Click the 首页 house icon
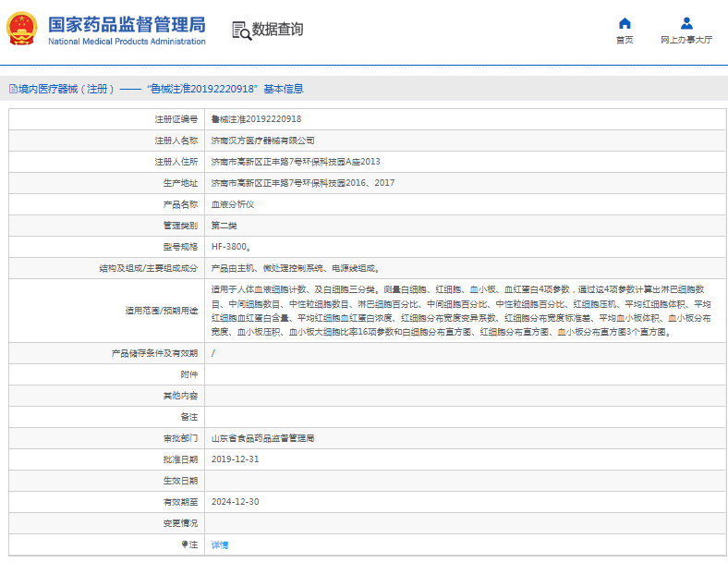The height and width of the screenshot is (563, 728). pos(625,23)
